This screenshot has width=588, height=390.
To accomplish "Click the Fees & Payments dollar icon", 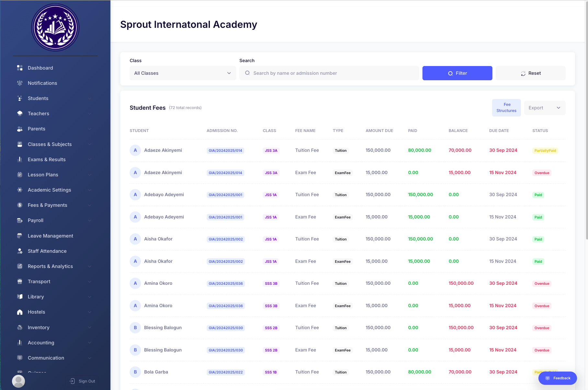I will tap(20, 205).
